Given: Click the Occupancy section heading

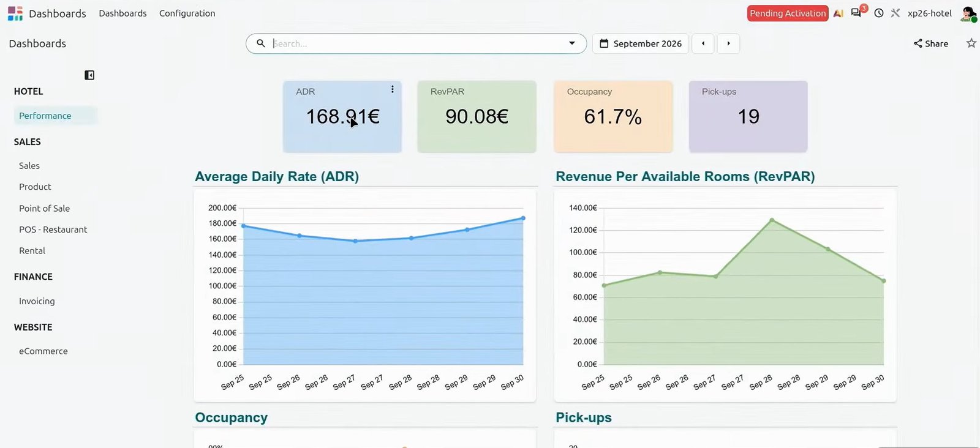Looking at the screenshot, I should coord(231,417).
